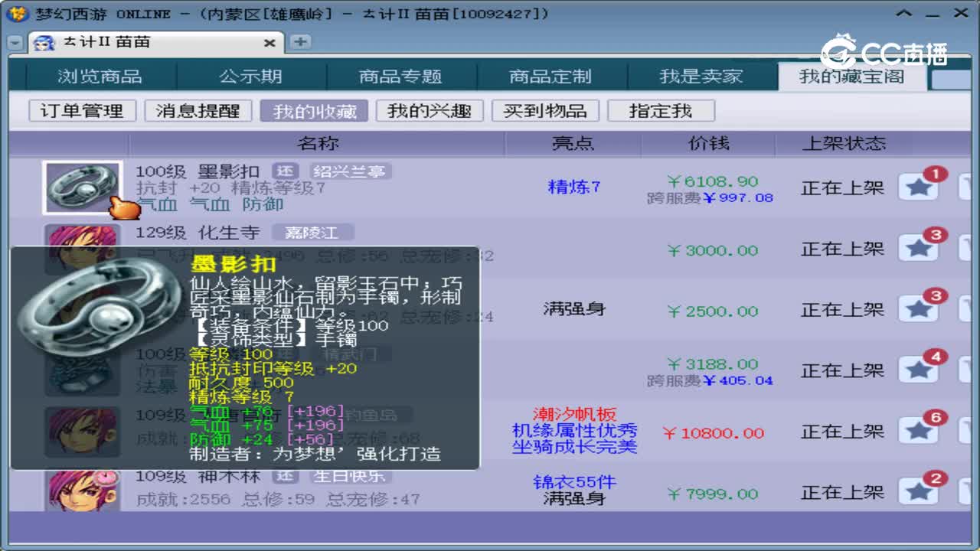Image resolution: width=980 pixels, height=551 pixels.
Task: Click the 满强身 highlight in ￥2500.00 row
Action: [574, 309]
